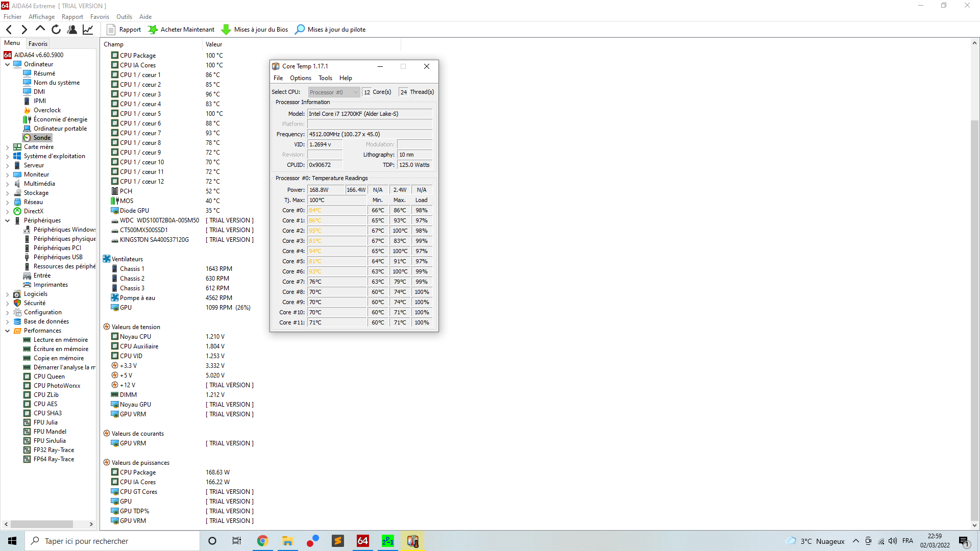Select CPU Queen benchmark item
The image size is (980, 551).
49,377
